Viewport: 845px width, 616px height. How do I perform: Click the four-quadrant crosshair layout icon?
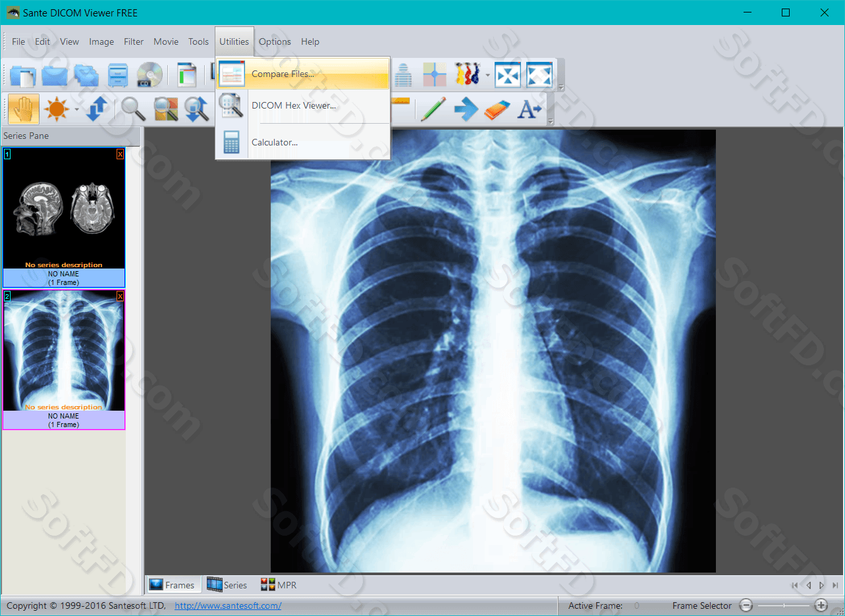click(x=435, y=74)
